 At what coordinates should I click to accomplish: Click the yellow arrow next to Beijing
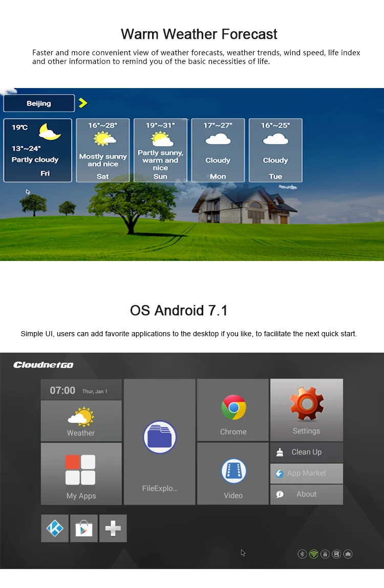click(83, 103)
